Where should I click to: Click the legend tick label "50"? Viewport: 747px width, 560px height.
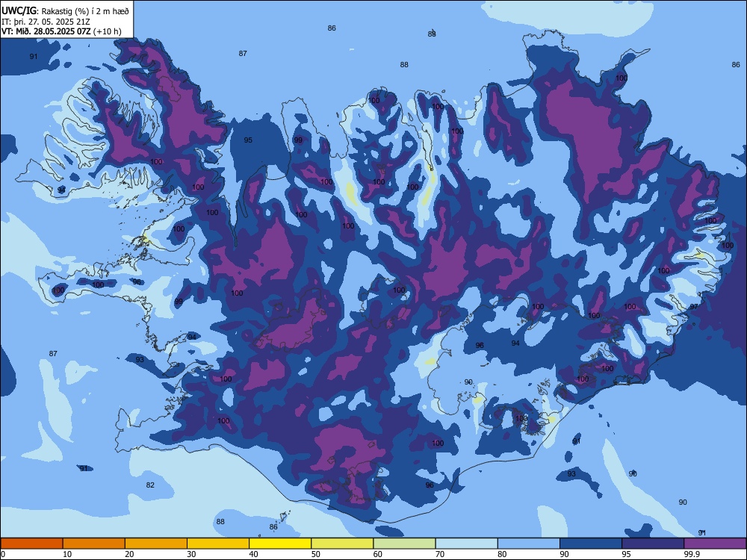pos(316,554)
